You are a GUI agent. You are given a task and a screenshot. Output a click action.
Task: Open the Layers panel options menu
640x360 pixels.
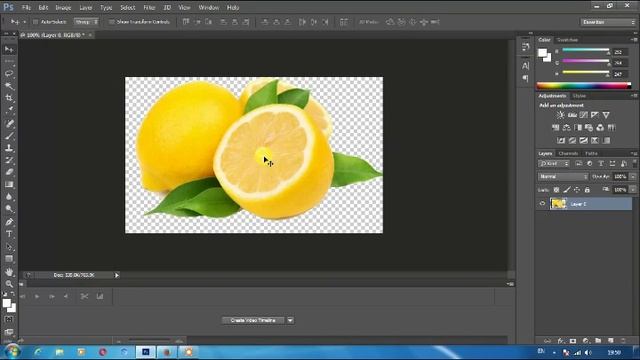634,153
